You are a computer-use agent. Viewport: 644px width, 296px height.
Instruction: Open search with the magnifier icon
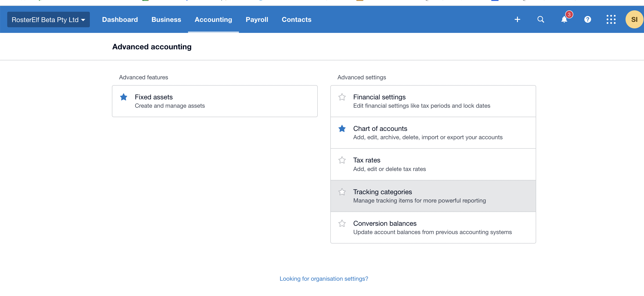tap(540, 20)
